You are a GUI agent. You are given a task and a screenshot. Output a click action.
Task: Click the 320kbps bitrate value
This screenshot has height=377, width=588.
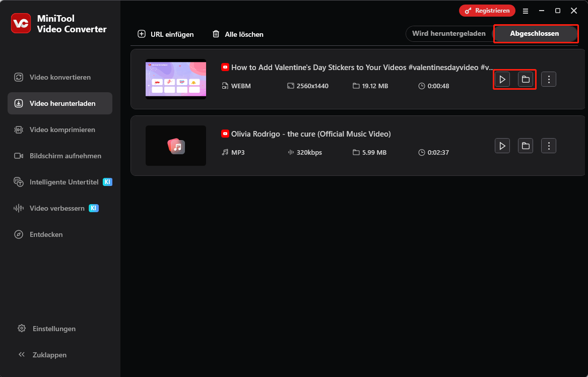click(309, 153)
